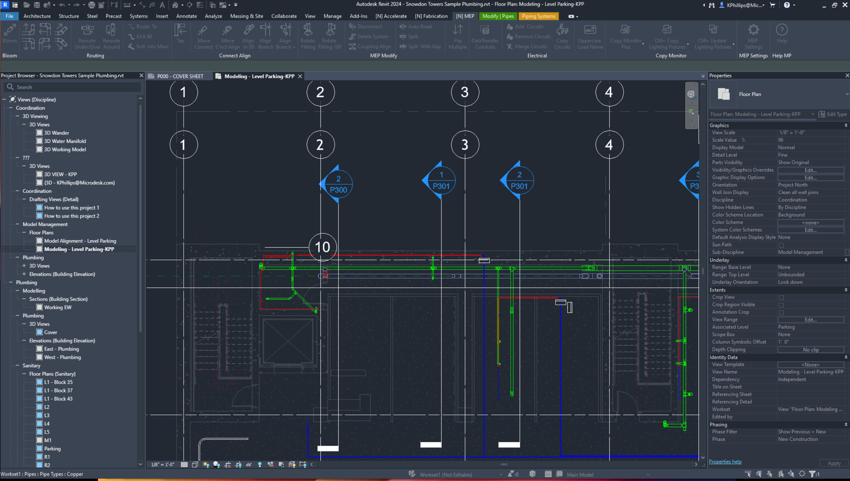The image size is (850, 481).
Task: Click Edit for Visibility/Graphics Overrides
Action: [810, 170]
